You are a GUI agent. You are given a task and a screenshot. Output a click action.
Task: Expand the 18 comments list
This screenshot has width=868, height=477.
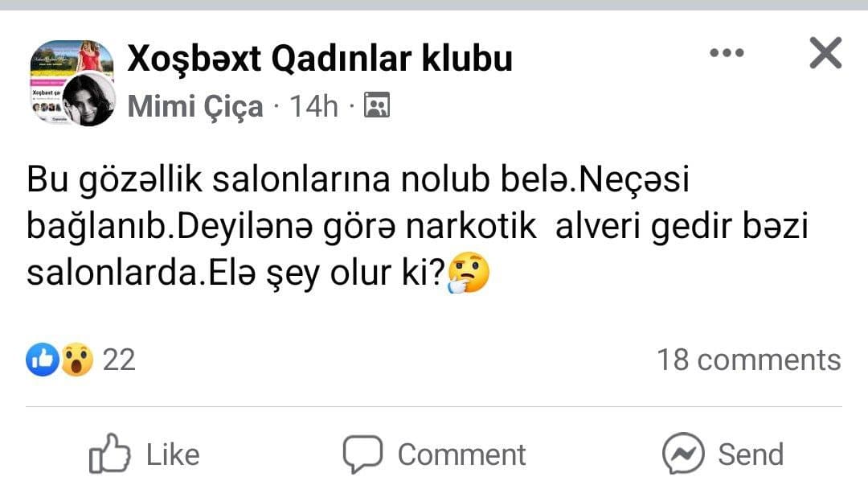749,360
